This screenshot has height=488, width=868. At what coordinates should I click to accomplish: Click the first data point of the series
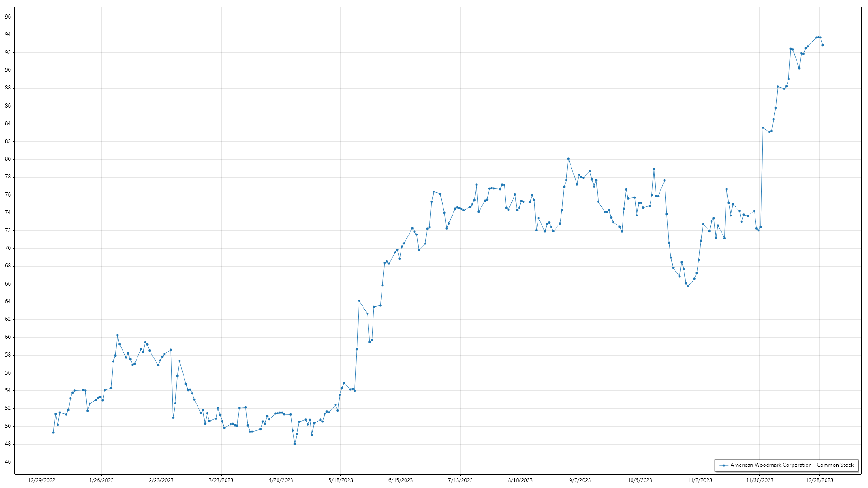point(53,432)
